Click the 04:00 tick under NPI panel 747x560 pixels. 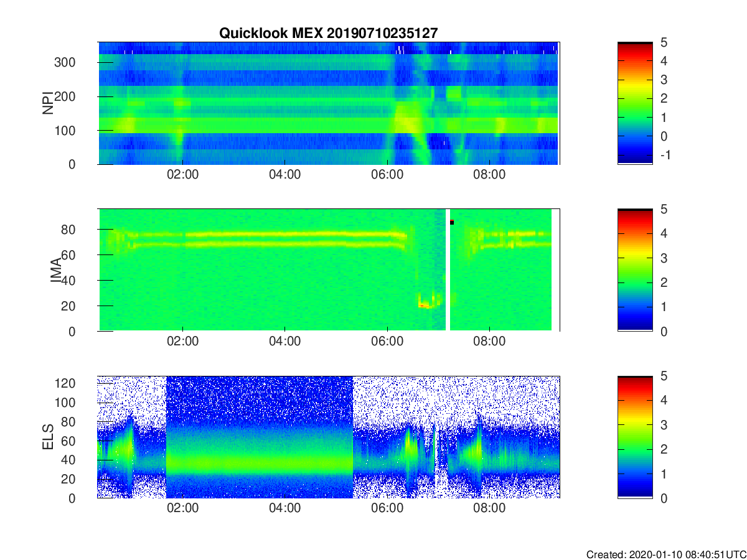pyautogui.click(x=284, y=175)
